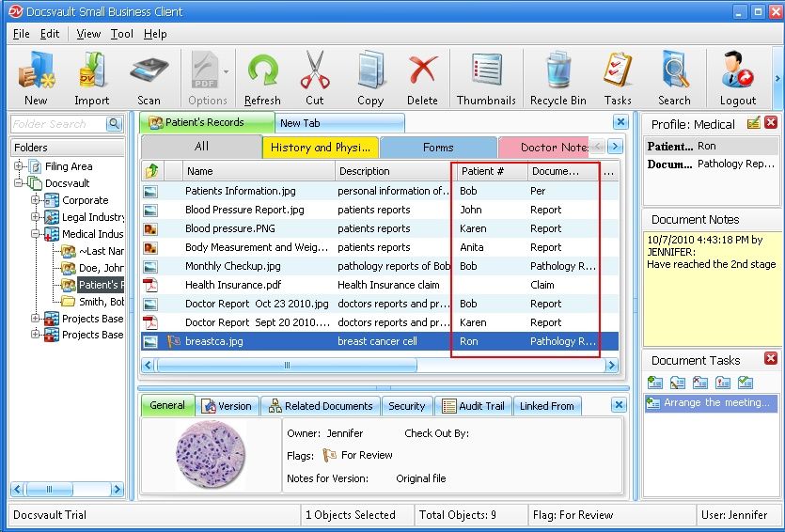Click the For Review flag on breastca.jpg
This screenshot has width=785, height=532.
pyautogui.click(x=174, y=341)
